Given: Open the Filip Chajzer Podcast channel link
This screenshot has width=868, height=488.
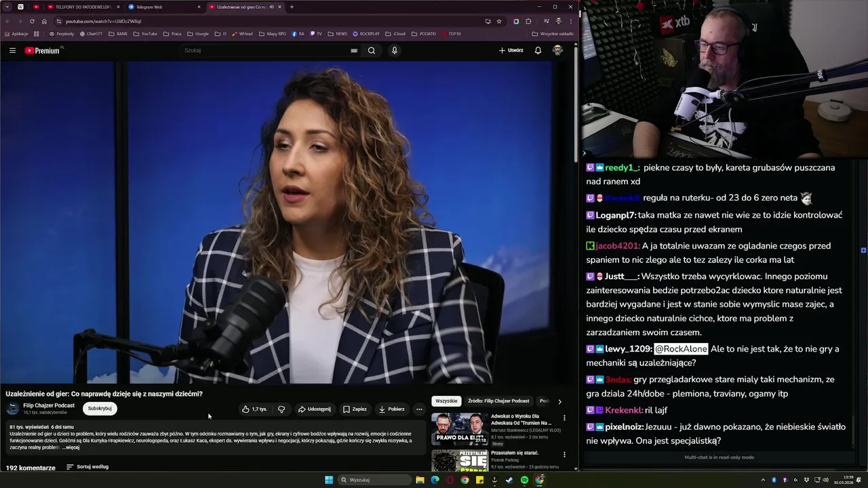Looking at the screenshot, I should [49, 405].
